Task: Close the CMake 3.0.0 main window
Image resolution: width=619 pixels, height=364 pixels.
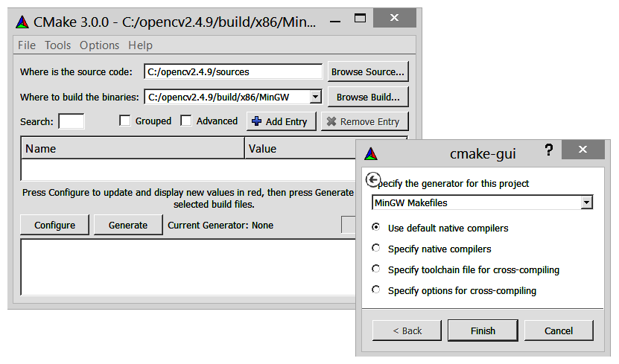Action: click(394, 18)
